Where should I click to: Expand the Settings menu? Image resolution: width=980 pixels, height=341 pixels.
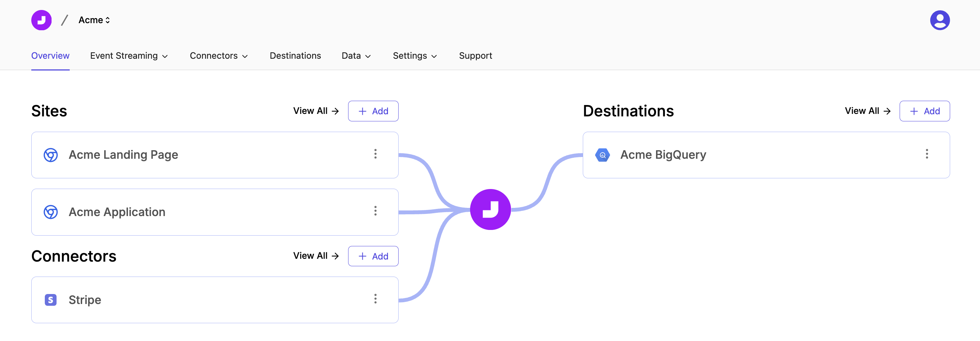point(415,56)
